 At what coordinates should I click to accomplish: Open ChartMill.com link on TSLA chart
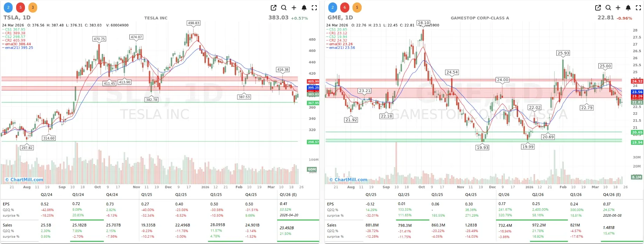[x=24, y=179]
